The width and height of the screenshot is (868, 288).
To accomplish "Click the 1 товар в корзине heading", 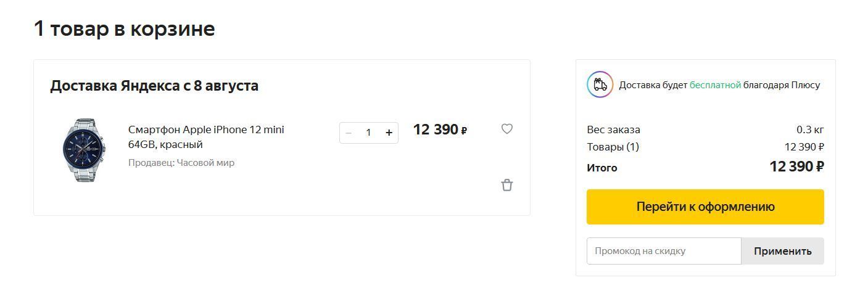I will click(124, 29).
